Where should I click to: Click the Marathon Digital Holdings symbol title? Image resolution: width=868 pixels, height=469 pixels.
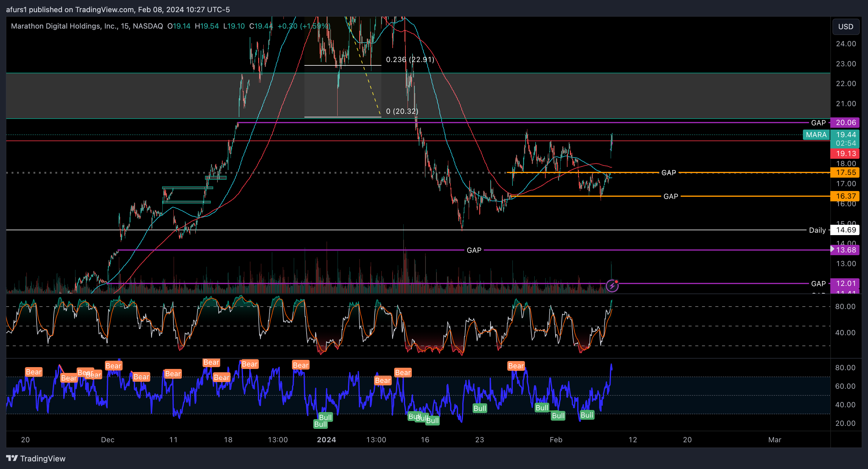(87, 26)
